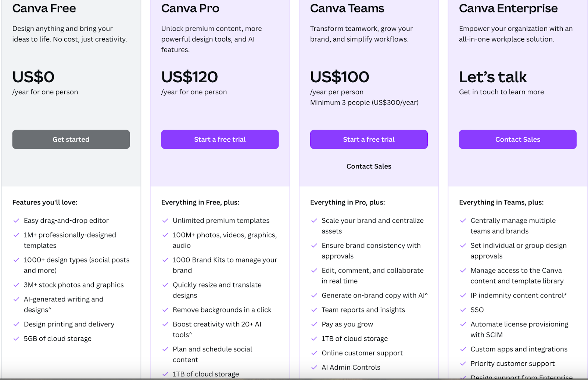Image resolution: width=588 pixels, height=380 pixels.
Task: Click the US$100 Teams price text
Action: click(x=340, y=77)
